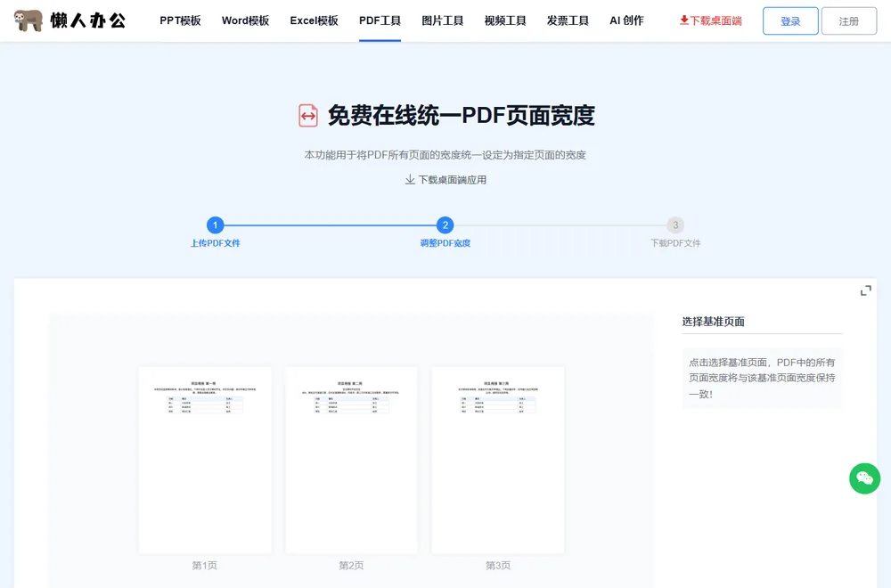Click the baseline page hint text box

point(762,378)
